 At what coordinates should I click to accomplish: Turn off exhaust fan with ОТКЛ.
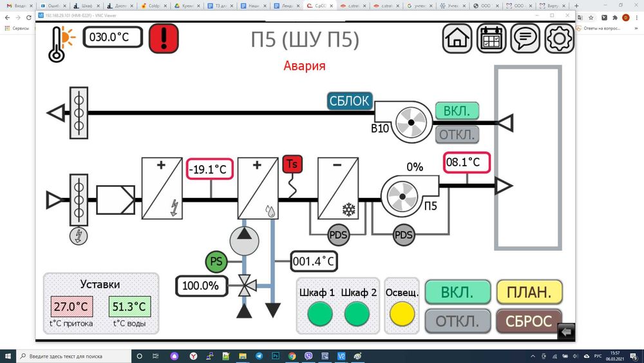[457, 134]
